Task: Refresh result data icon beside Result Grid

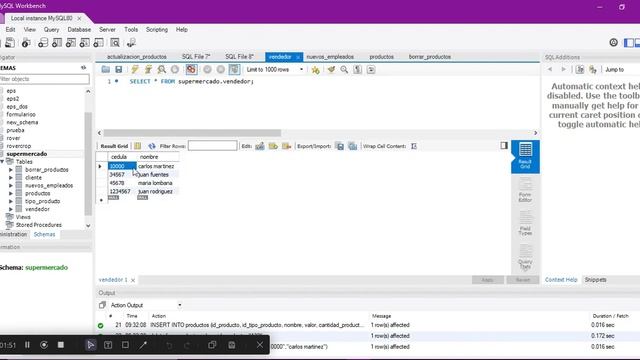Action: coord(152,146)
